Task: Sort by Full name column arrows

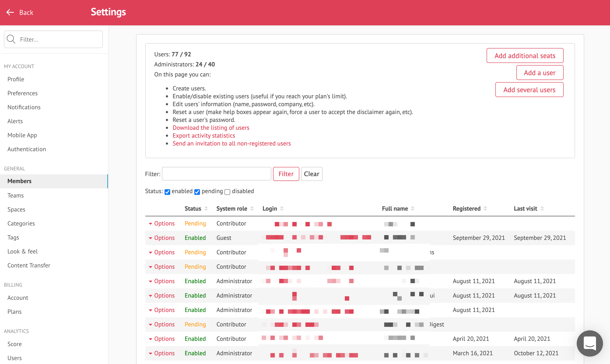Action: coord(413,208)
